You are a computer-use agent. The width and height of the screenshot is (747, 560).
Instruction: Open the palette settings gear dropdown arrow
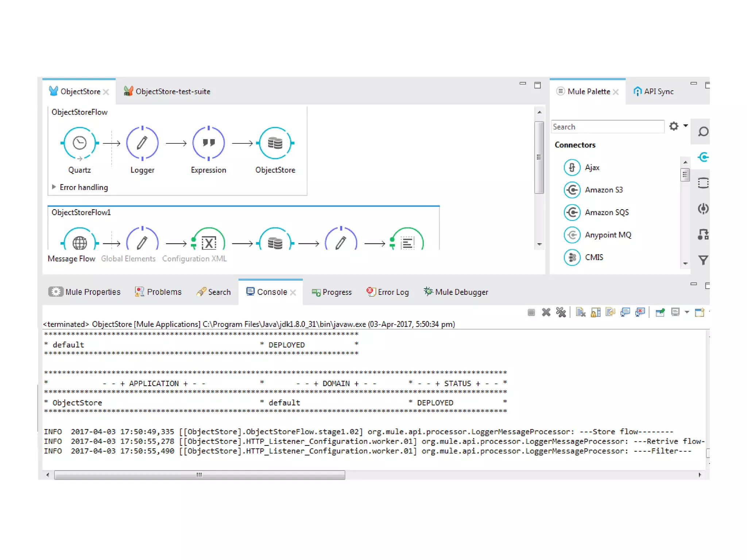686,126
